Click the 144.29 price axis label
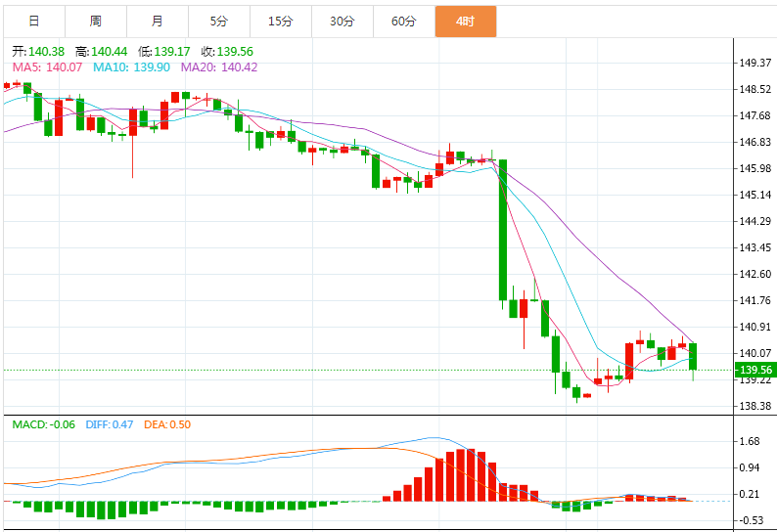This screenshot has height=532, width=777. (755, 221)
